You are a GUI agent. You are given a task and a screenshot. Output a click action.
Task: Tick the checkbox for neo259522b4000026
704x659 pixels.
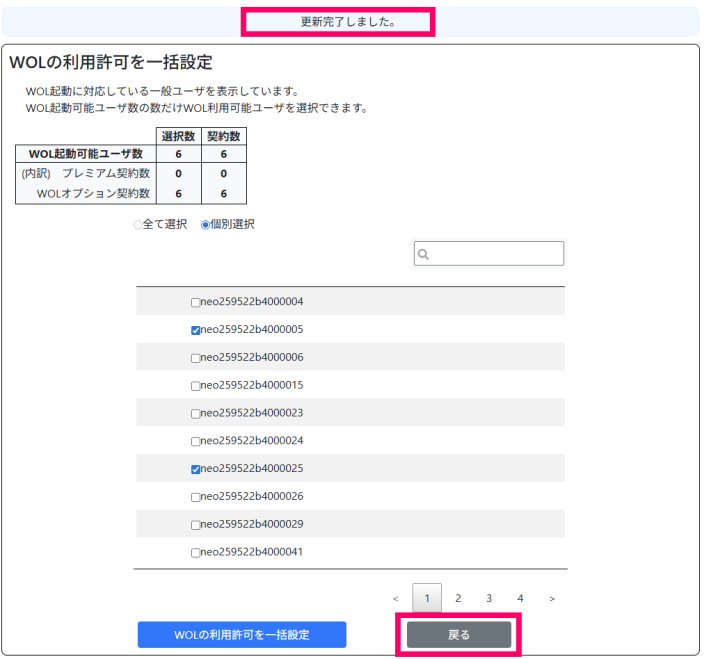(195, 497)
